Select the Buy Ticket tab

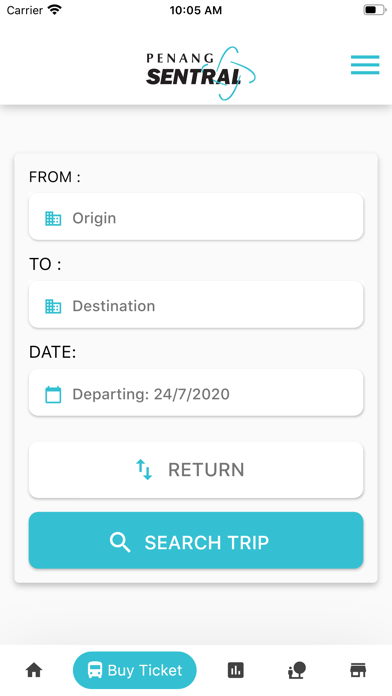coord(135,670)
